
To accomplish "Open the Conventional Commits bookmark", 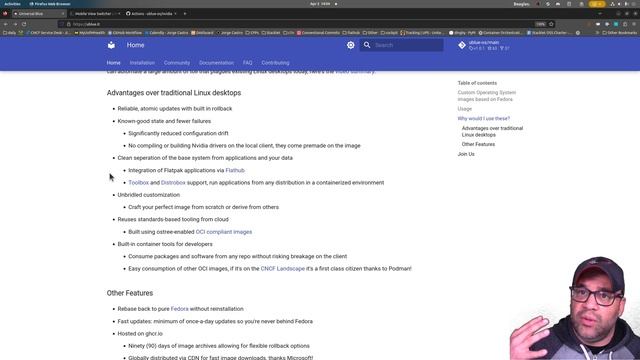I will coord(318,33).
